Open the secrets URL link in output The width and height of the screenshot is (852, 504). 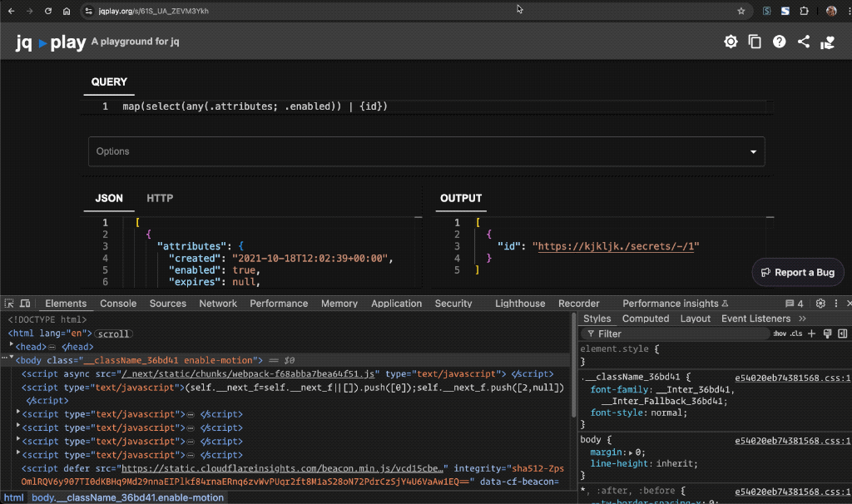pos(616,246)
